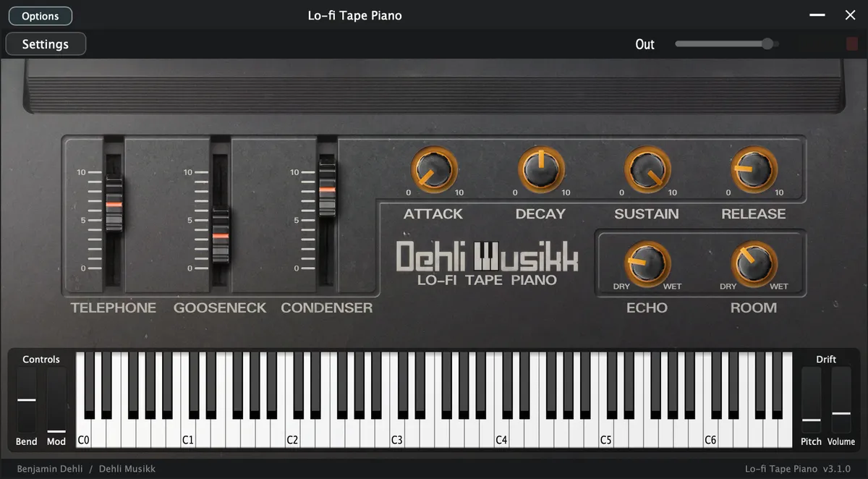Click the Room dry/wet knob

[x=754, y=263]
